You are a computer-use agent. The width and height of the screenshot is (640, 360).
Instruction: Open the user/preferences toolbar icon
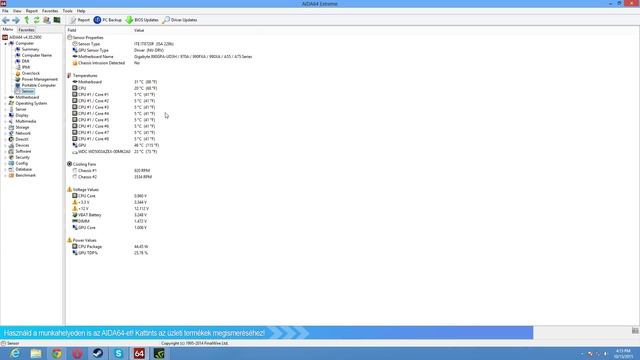(x=47, y=20)
